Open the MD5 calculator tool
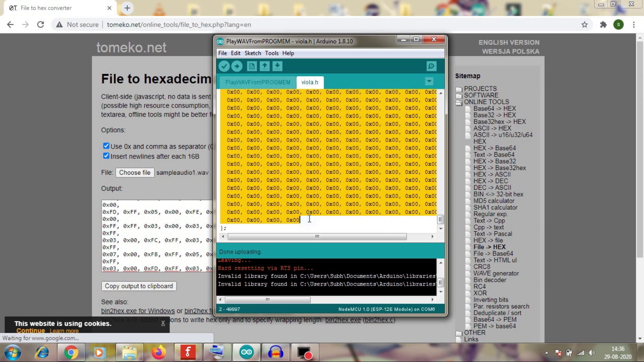The image size is (644, 362). (x=494, y=201)
